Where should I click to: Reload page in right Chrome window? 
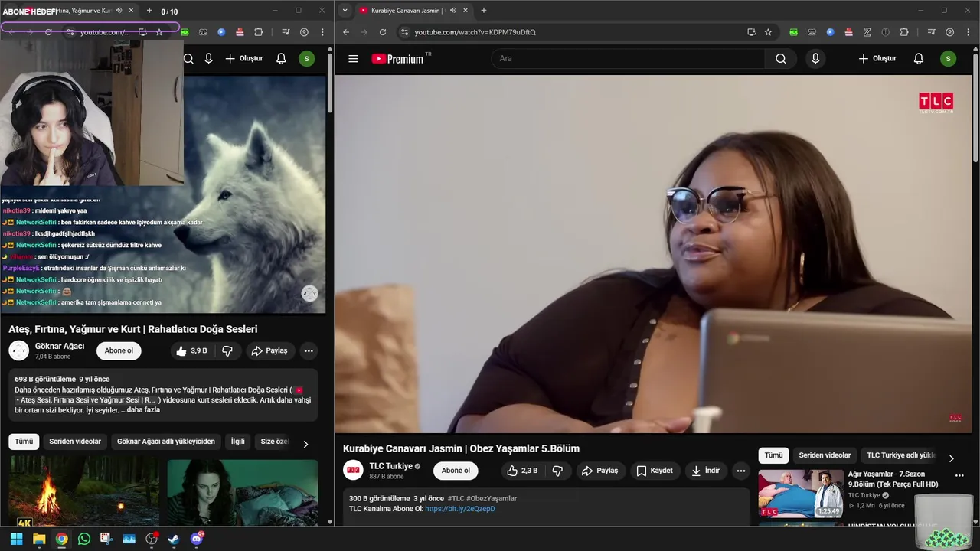click(x=383, y=32)
